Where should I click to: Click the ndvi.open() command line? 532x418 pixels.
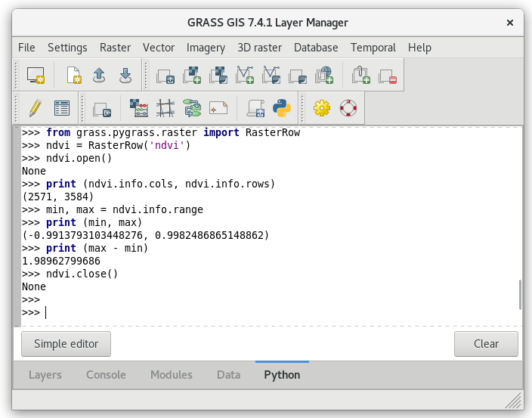point(66,158)
